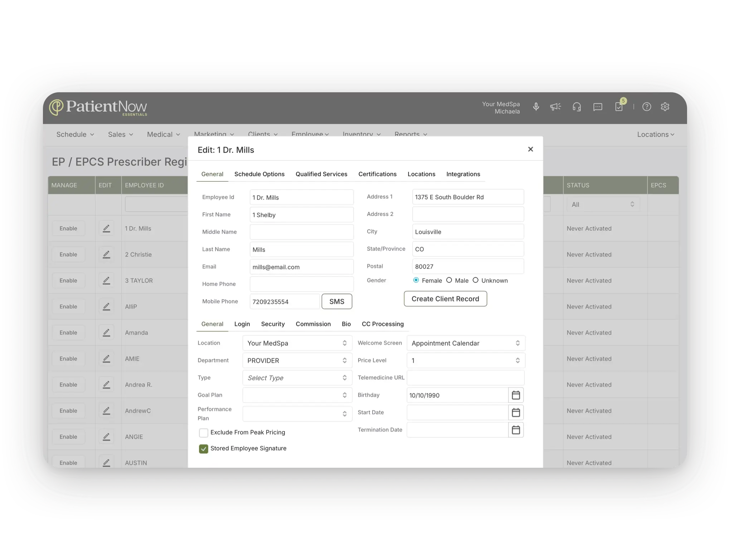Click the Email input field
730x560 pixels.
pyautogui.click(x=302, y=267)
